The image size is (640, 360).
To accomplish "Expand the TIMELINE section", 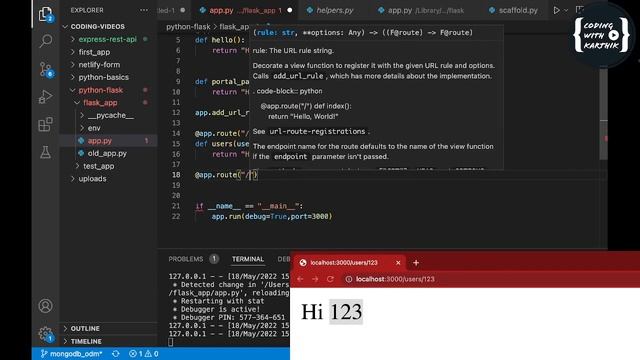I will coord(86,341).
